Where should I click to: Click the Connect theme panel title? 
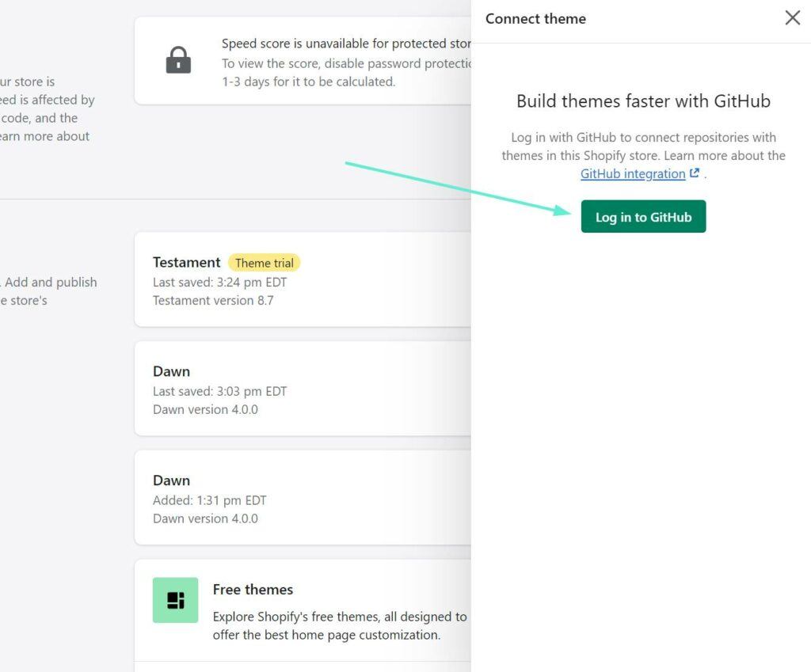535,19
